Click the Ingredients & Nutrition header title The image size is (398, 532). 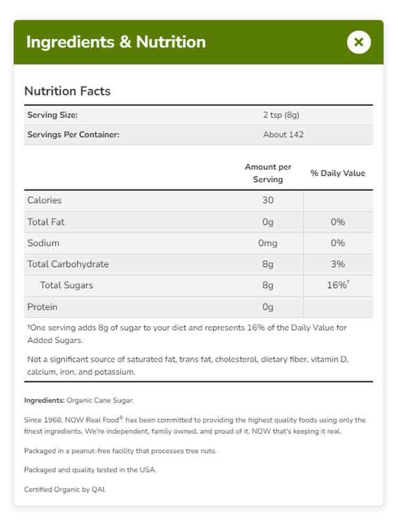click(x=116, y=42)
